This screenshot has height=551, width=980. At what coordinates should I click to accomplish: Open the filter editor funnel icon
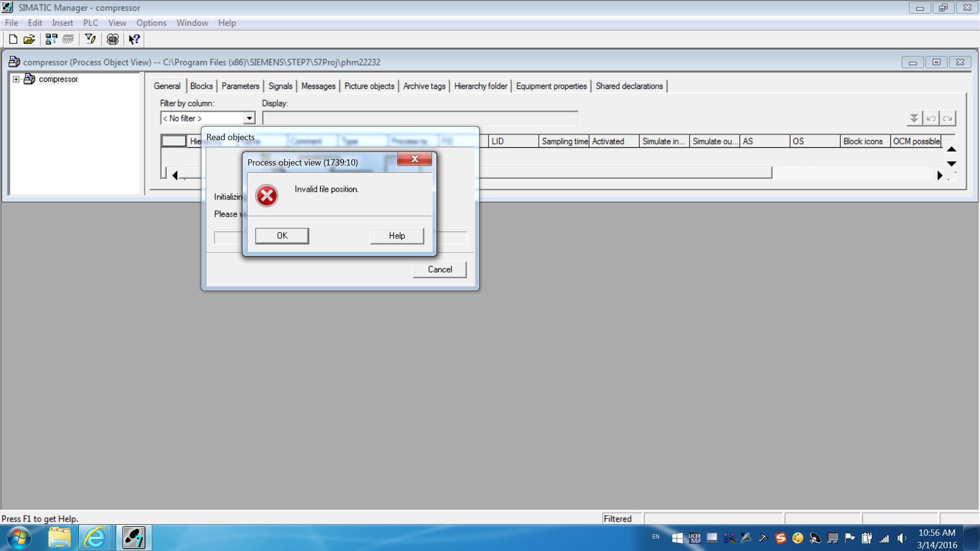click(x=90, y=39)
